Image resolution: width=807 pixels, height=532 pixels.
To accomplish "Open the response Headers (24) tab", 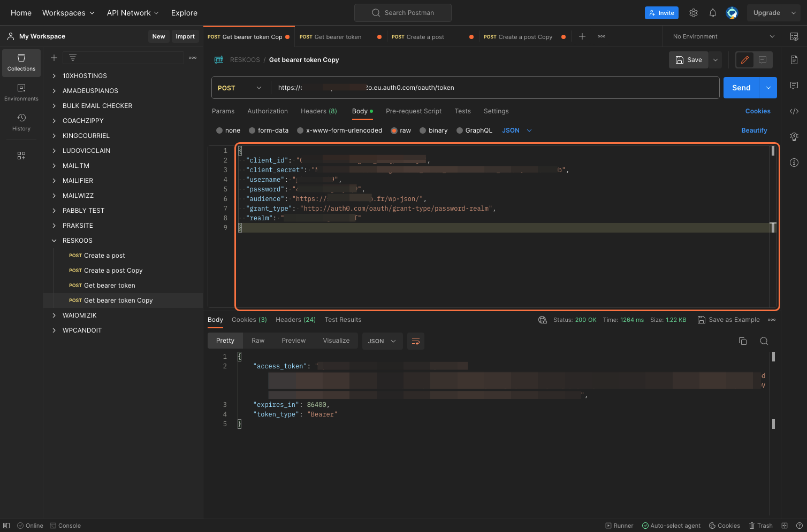I will (295, 320).
